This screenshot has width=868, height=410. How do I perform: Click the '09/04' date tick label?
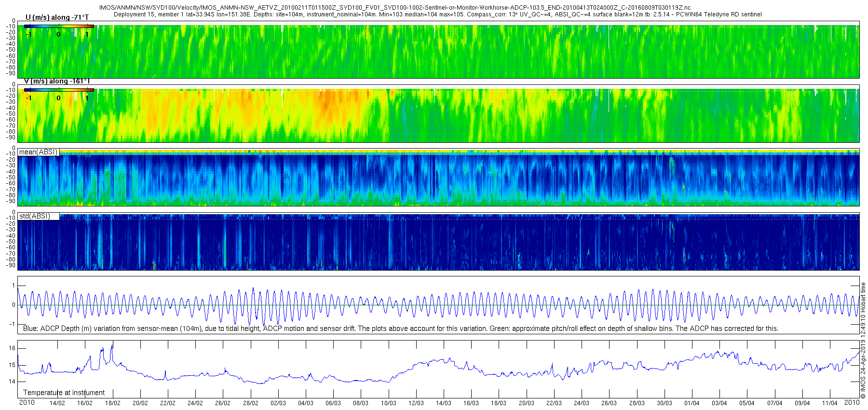tap(802, 403)
